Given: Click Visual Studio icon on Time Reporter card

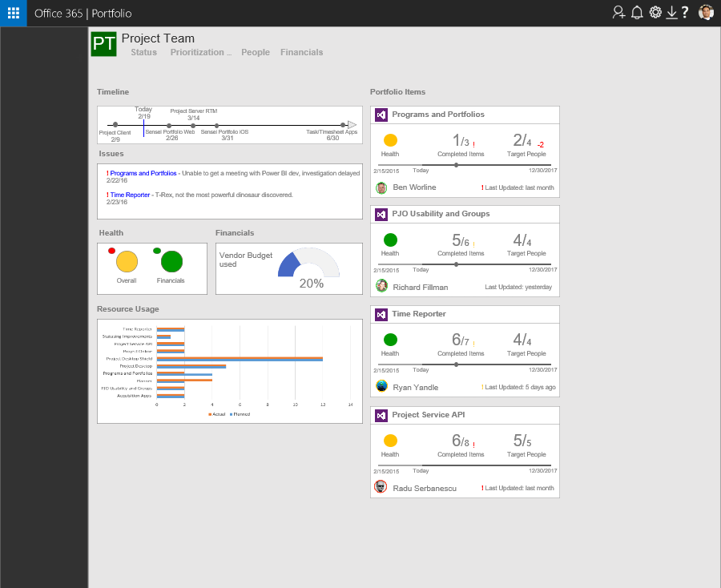Looking at the screenshot, I should click(x=381, y=315).
